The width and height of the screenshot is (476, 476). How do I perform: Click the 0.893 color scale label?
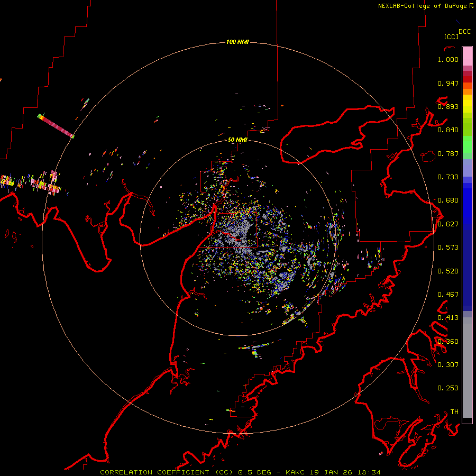[448, 106]
